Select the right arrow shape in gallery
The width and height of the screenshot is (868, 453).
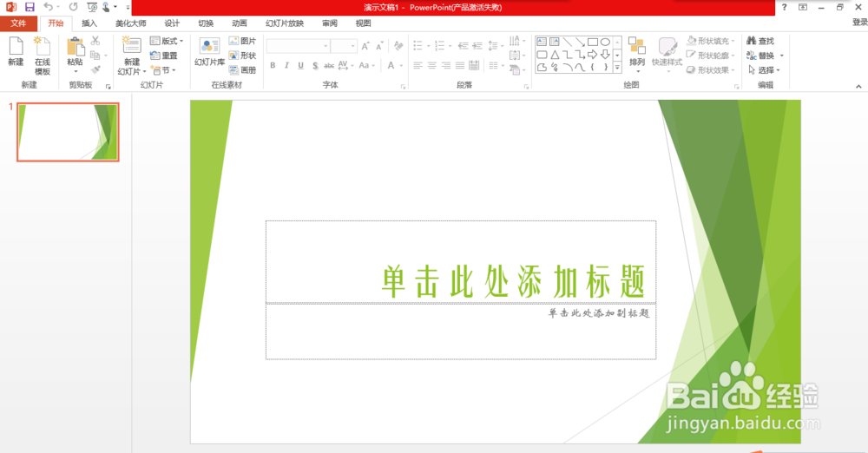click(593, 55)
